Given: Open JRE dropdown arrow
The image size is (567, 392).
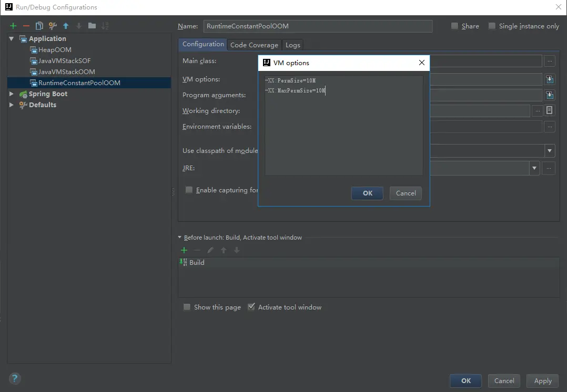Looking at the screenshot, I should pos(534,168).
